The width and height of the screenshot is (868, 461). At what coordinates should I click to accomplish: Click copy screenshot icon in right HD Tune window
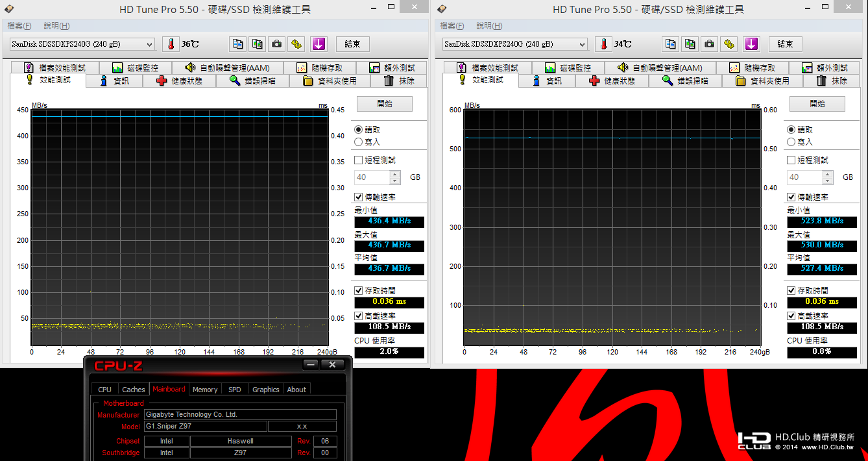pos(690,44)
